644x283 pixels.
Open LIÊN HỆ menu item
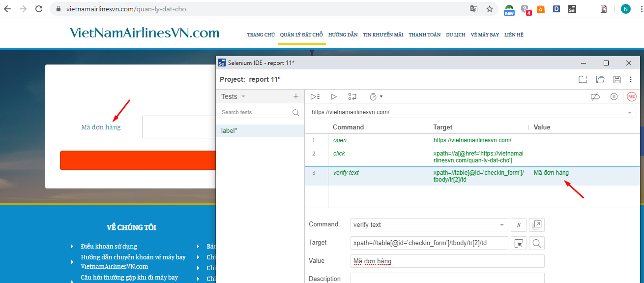click(514, 35)
